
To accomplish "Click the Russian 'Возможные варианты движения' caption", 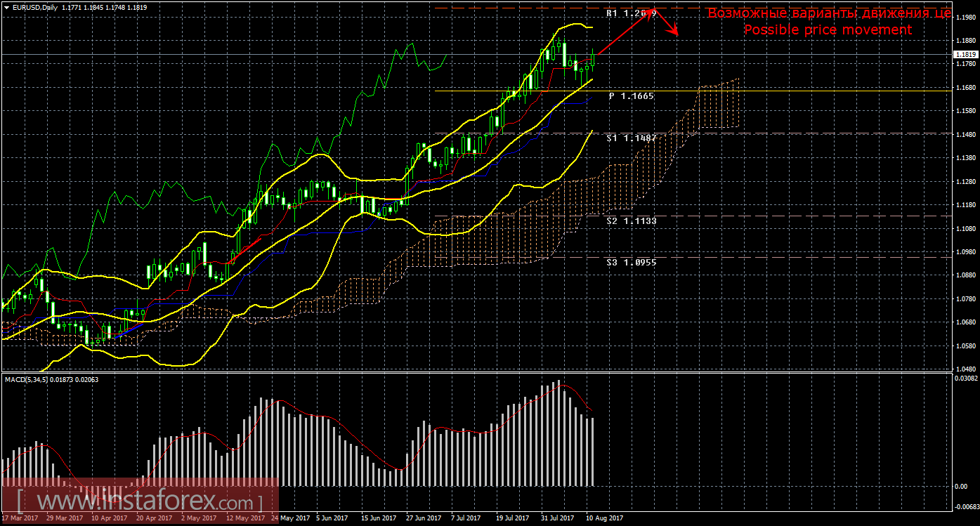I will click(x=830, y=13).
